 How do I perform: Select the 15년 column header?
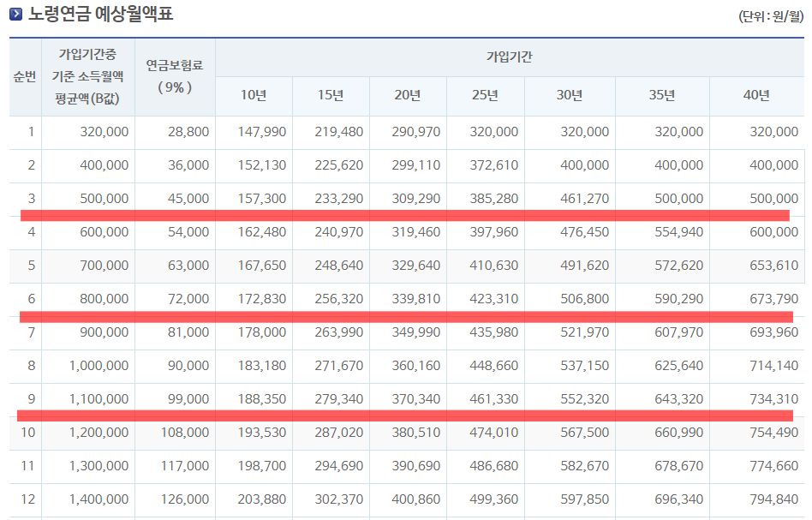[330, 95]
